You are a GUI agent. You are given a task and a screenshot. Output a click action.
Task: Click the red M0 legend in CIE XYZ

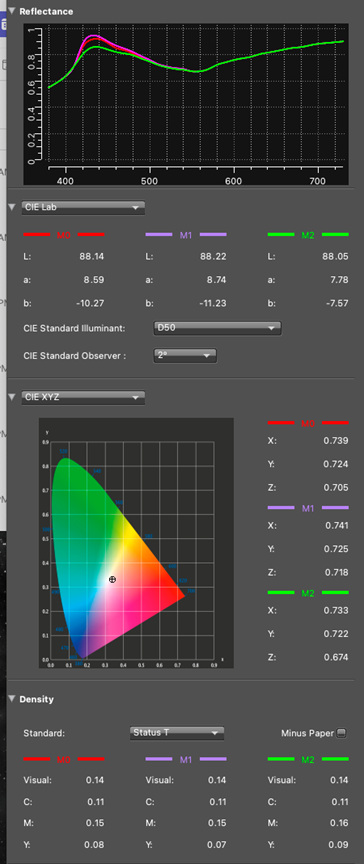click(308, 423)
